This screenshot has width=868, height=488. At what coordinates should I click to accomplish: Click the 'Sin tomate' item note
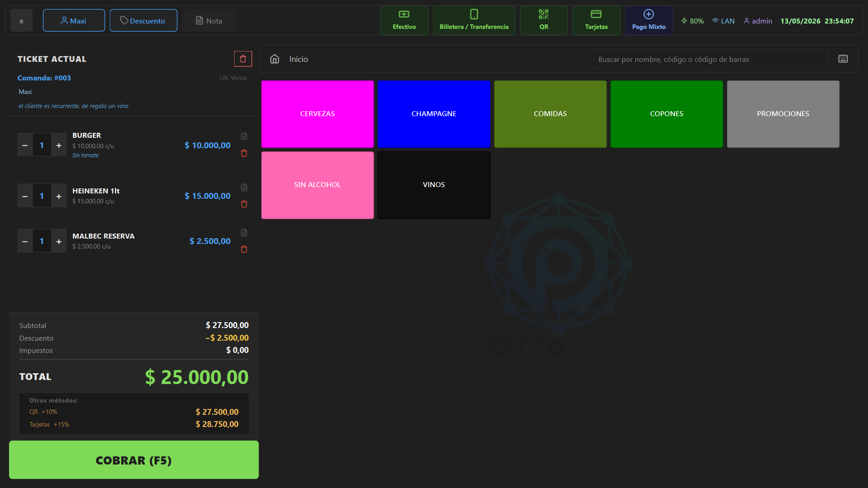coord(85,155)
